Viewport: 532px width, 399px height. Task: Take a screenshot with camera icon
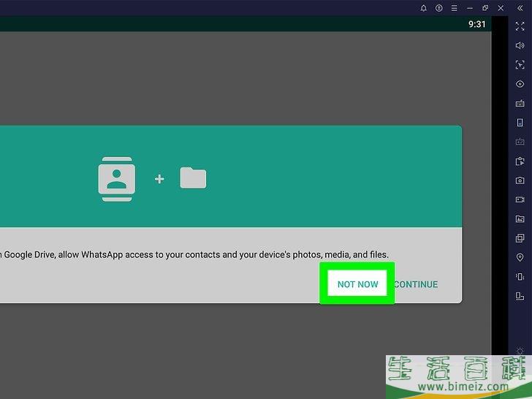(520, 180)
